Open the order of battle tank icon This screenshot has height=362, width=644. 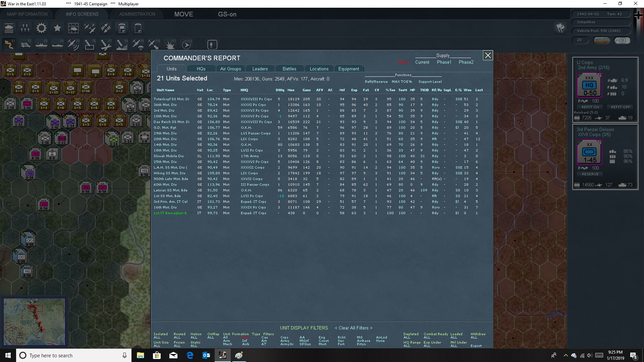click(x=9, y=28)
